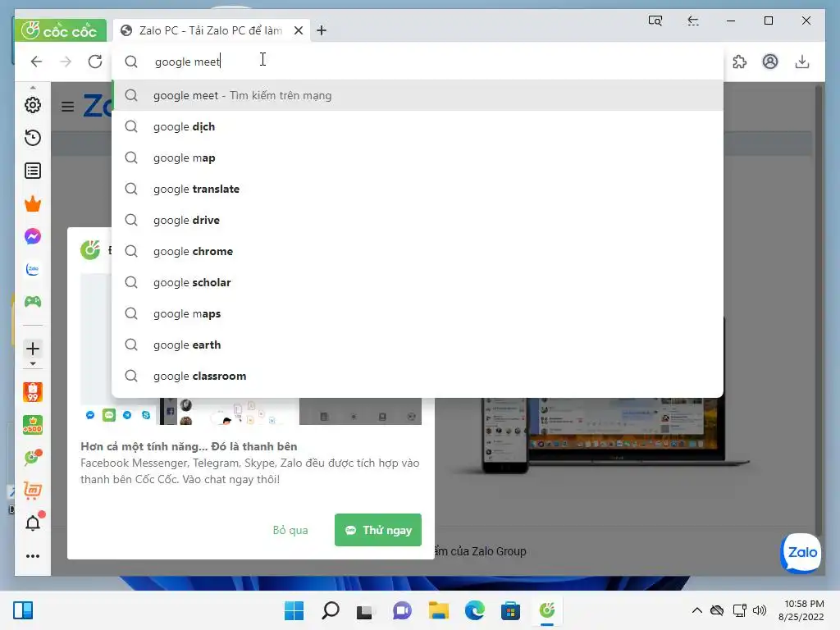Choose the 'google map' suggestion

[x=418, y=157]
